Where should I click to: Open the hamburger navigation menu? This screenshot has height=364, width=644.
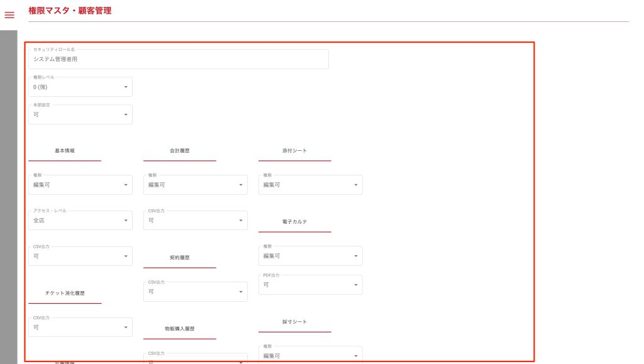point(9,14)
